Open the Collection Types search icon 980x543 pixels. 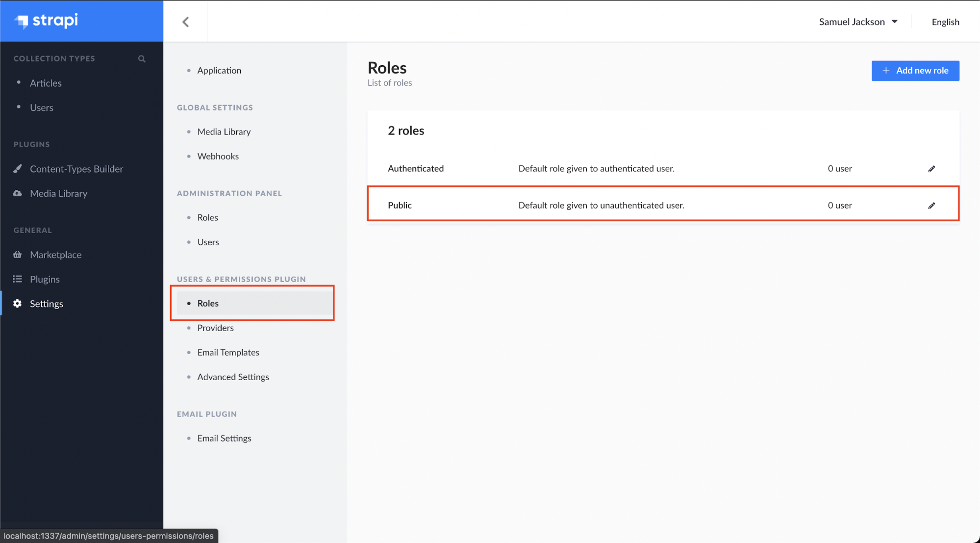(142, 58)
